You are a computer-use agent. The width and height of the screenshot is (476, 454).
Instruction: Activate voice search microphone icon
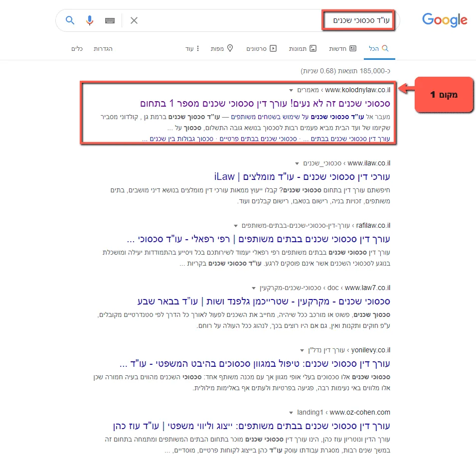(x=90, y=20)
